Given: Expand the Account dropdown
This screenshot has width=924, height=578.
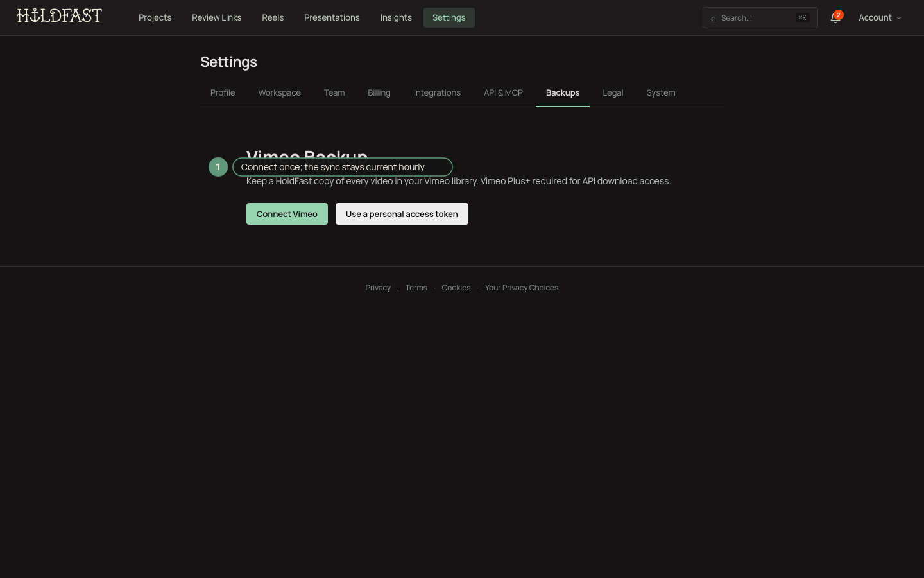Looking at the screenshot, I should [880, 18].
